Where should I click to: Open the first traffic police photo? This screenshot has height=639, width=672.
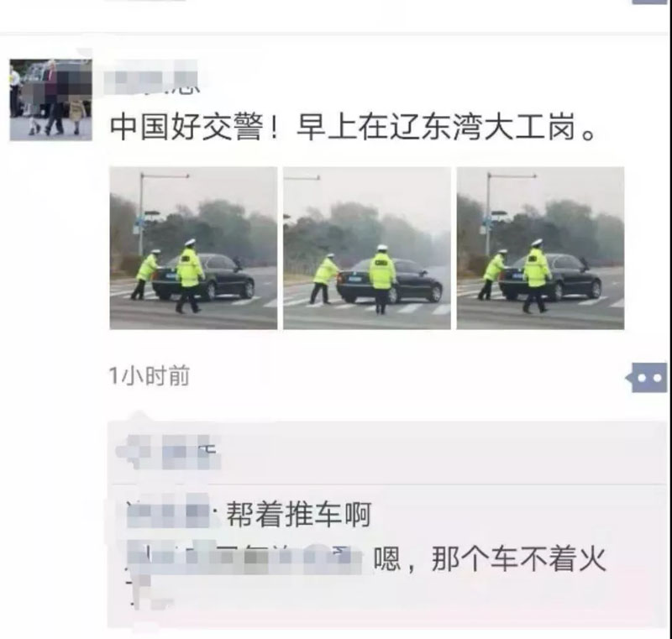[x=193, y=248]
